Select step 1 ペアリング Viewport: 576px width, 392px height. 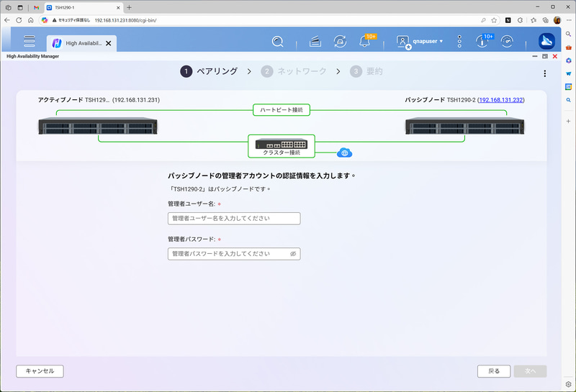click(x=209, y=71)
